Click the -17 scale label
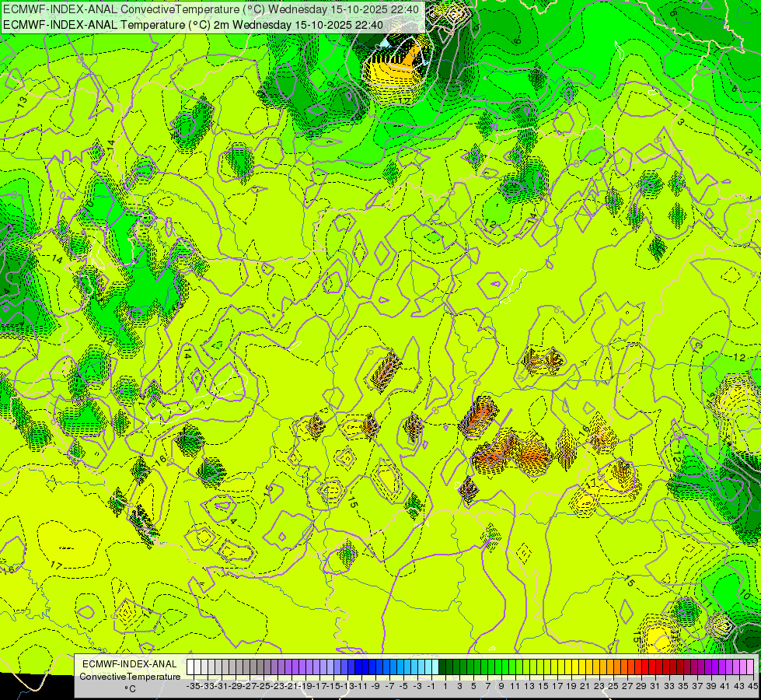The image size is (761, 700). tap(319, 686)
